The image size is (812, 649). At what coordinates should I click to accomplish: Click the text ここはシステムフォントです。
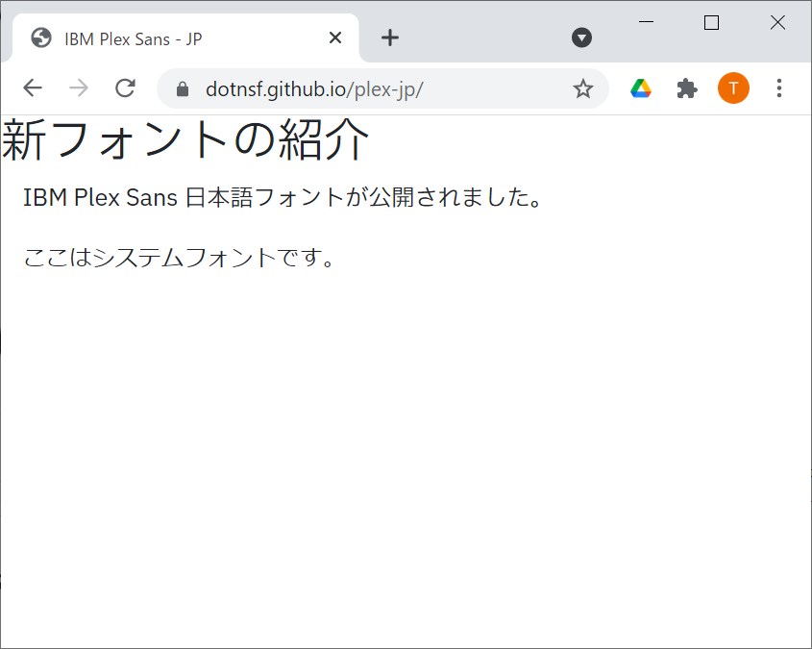tap(179, 258)
